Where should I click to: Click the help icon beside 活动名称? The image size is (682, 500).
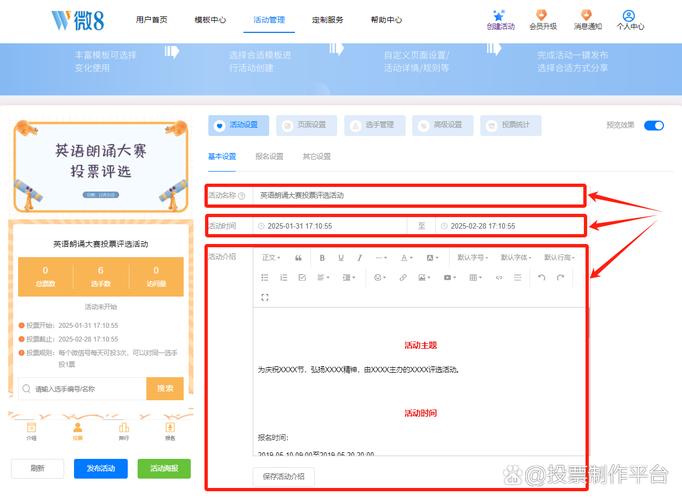coord(242,196)
